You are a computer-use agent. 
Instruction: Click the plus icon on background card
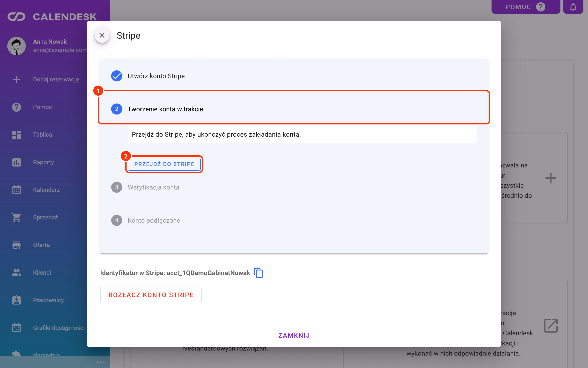[551, 178]
